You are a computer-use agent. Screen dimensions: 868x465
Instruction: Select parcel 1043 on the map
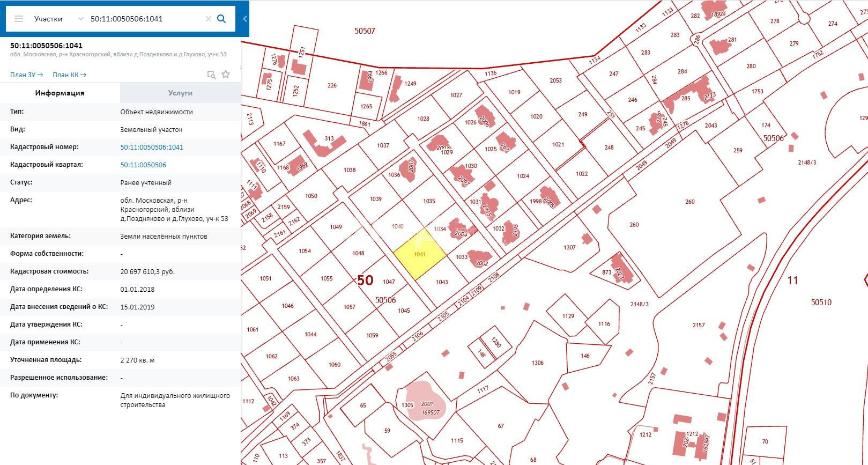[442, 282]
